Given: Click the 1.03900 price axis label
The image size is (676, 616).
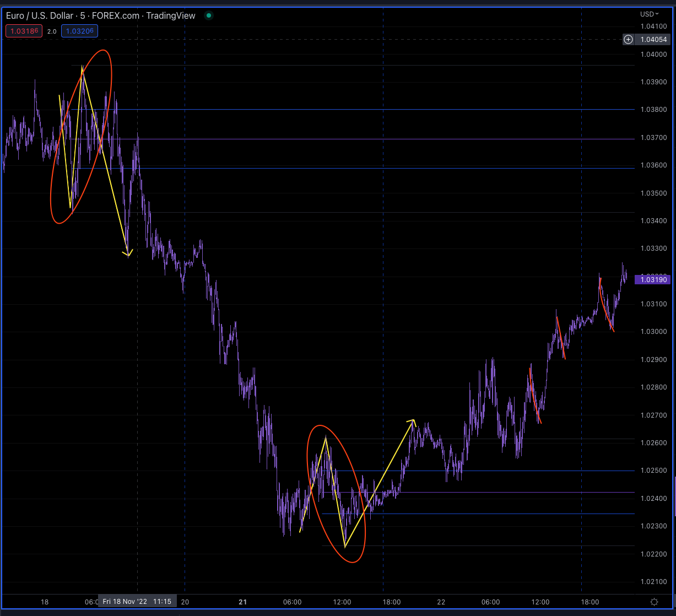Looking at the screenshot, I should [x=654, y=82].
